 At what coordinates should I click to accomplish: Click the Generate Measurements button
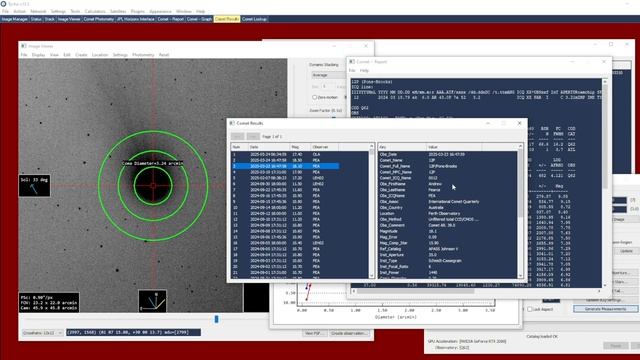pyautogui.click(x=605, y=309)
